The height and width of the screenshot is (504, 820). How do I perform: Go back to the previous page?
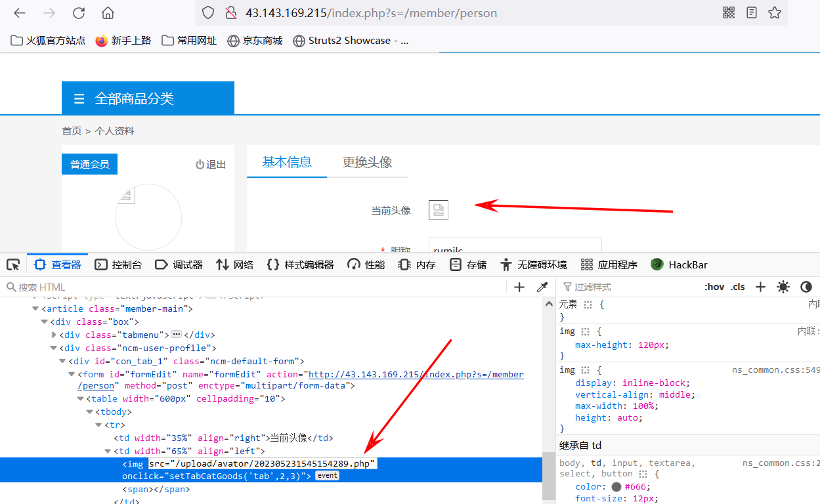(x=20, y=13)
